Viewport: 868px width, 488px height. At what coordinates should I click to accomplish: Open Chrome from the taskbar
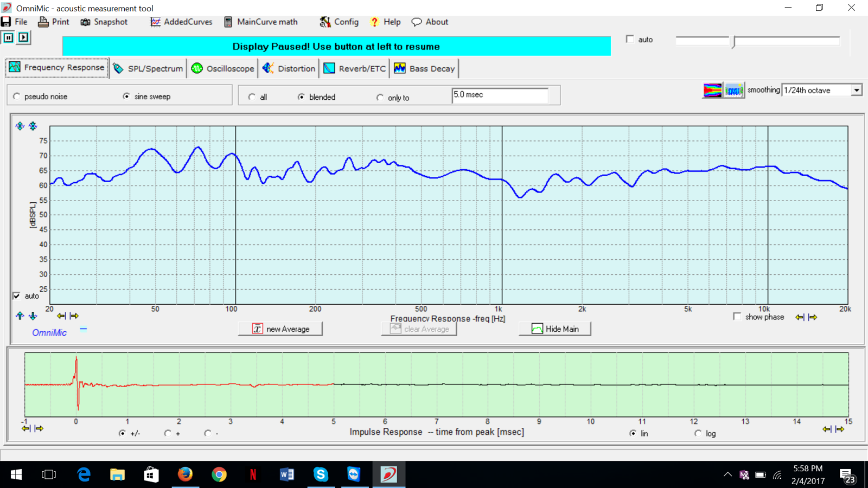219,474
